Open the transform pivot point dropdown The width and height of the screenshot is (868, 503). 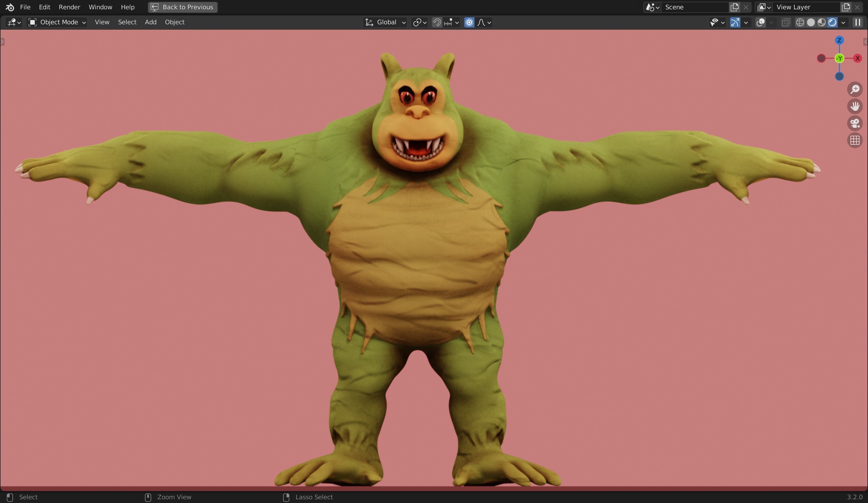pos(420,22)
